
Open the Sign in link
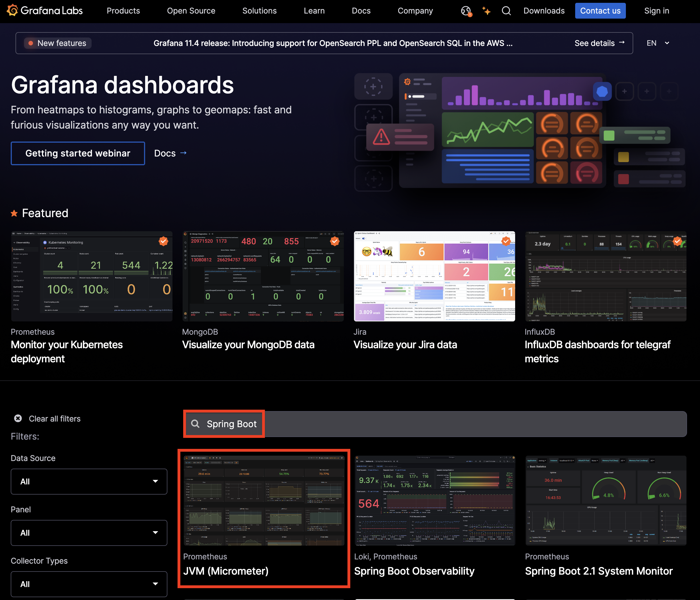click(x=656, y=11)
